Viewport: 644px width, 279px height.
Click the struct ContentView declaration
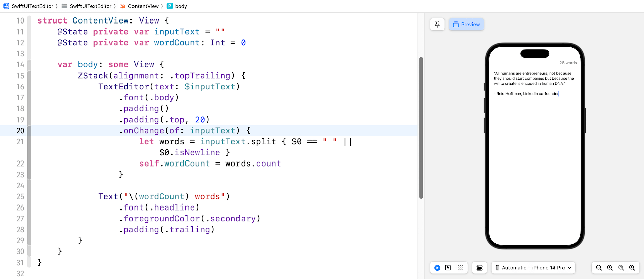[103, 20]
